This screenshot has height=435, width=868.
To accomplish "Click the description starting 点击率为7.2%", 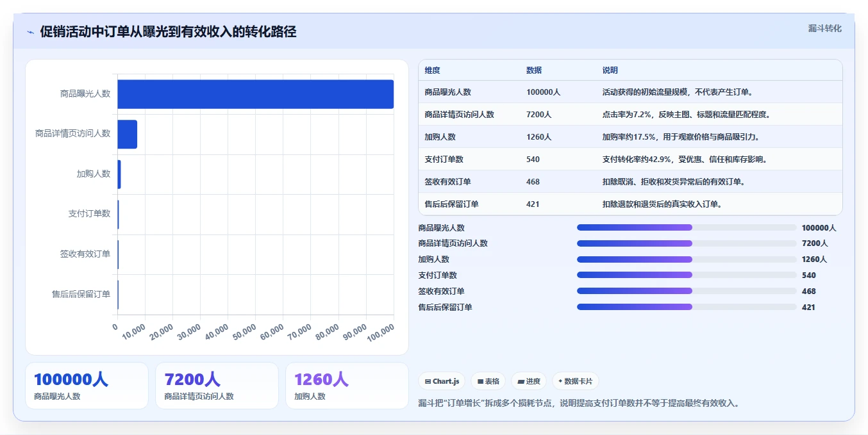I will click(686, 115).
